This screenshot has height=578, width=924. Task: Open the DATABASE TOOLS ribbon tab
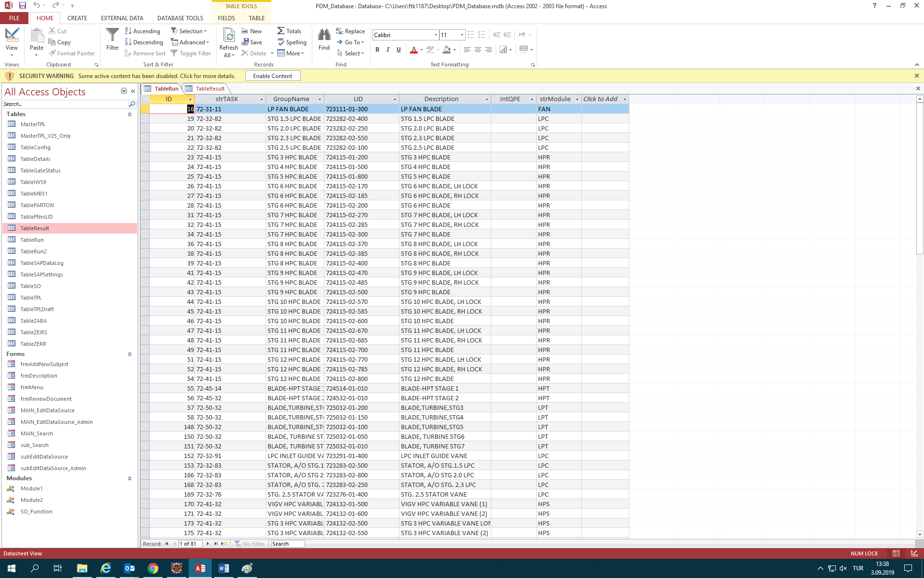[180, 18]
